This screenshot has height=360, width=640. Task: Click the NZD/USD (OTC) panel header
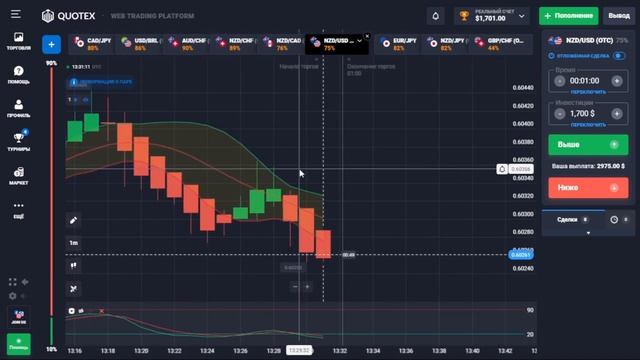click(x=588, y=40)
